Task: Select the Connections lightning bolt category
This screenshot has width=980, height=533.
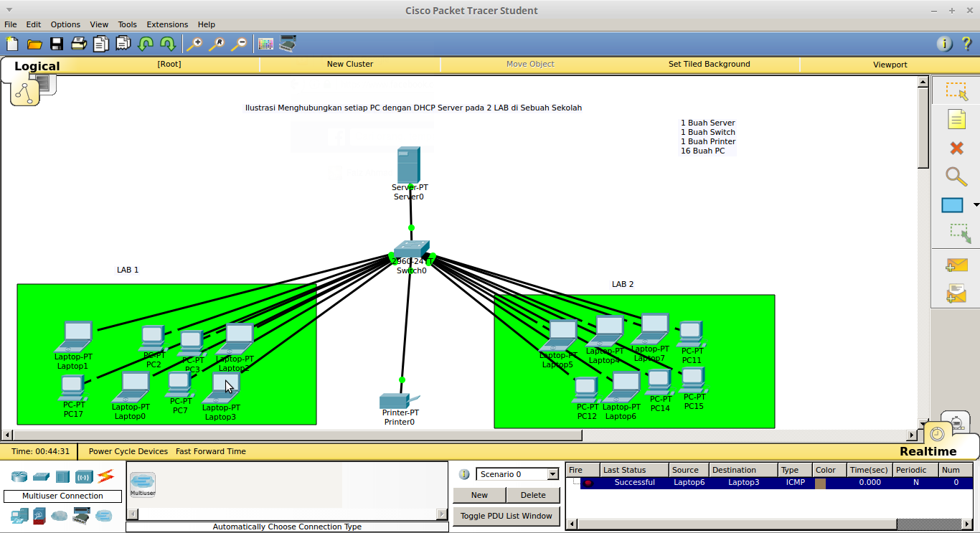Action: 105,476
